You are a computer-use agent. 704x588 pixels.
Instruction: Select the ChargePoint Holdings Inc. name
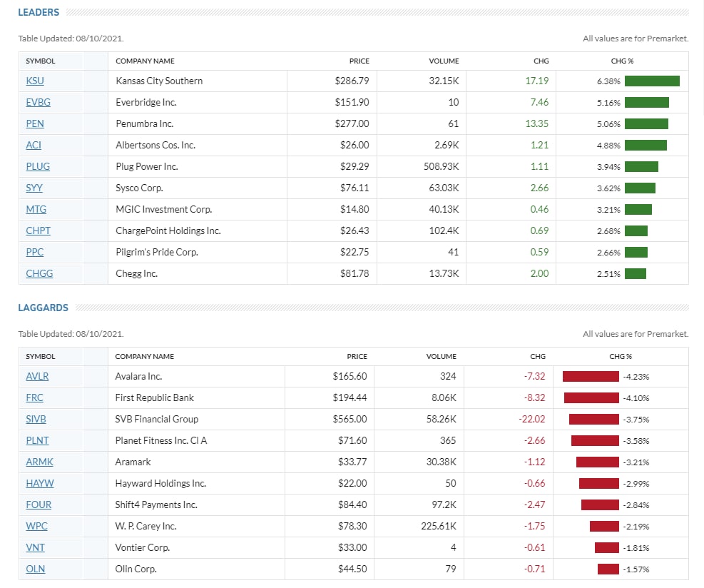[x=168, y=231]
